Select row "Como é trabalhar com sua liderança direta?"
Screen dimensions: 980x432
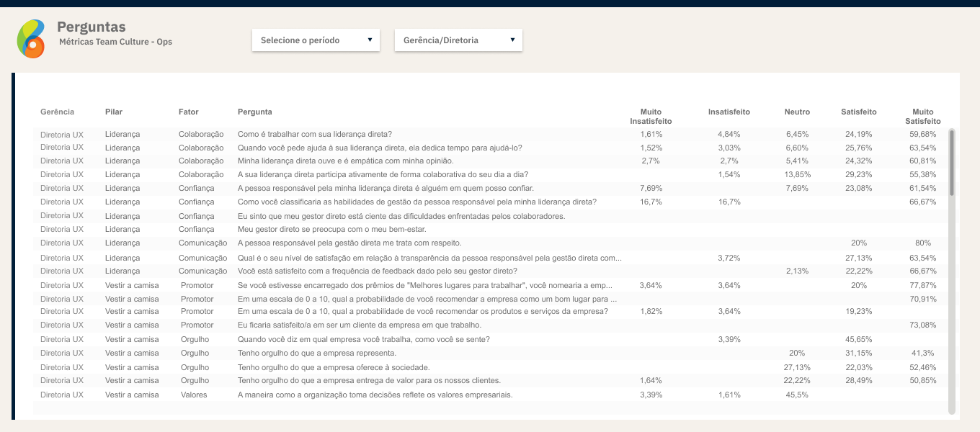315,134
